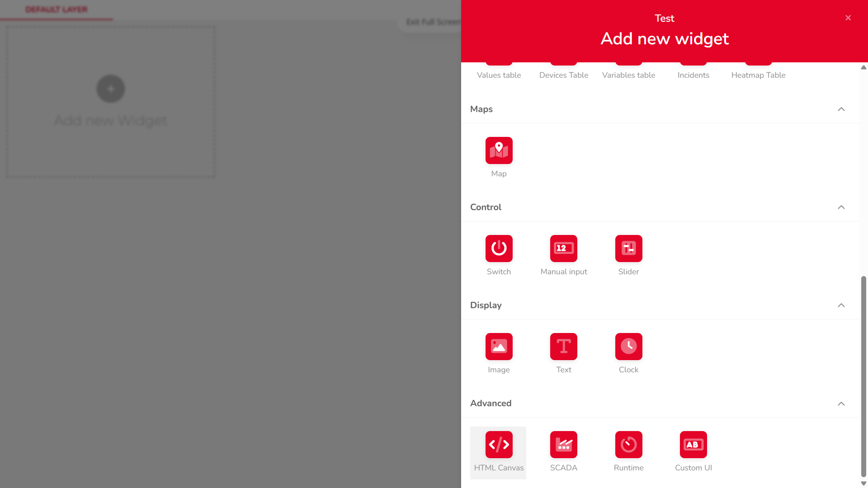Select the Map widget icon
Viewport: 868px width, 488px height.
coord(499,150)
